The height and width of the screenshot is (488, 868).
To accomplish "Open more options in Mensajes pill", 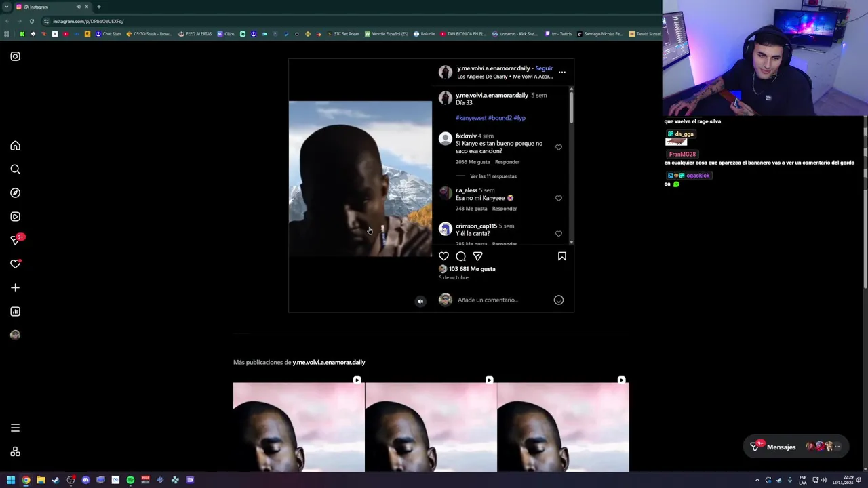I will coord(837,447).
